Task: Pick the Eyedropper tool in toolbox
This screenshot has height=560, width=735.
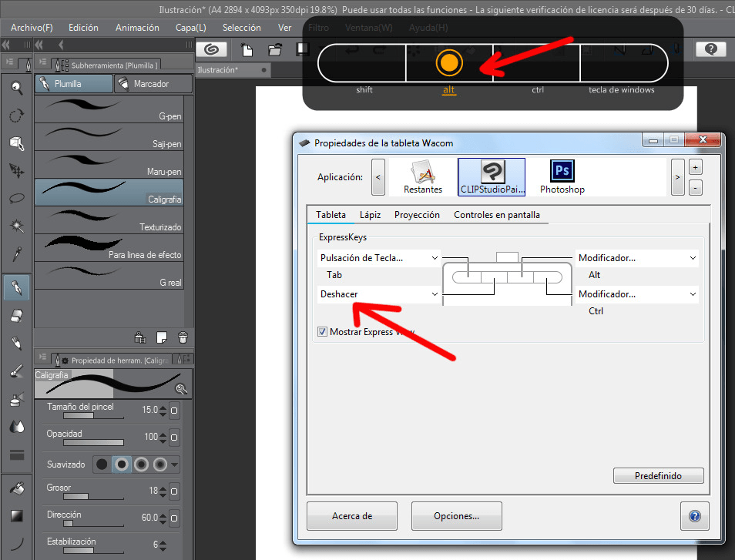Action: click(x=16, y=253)
